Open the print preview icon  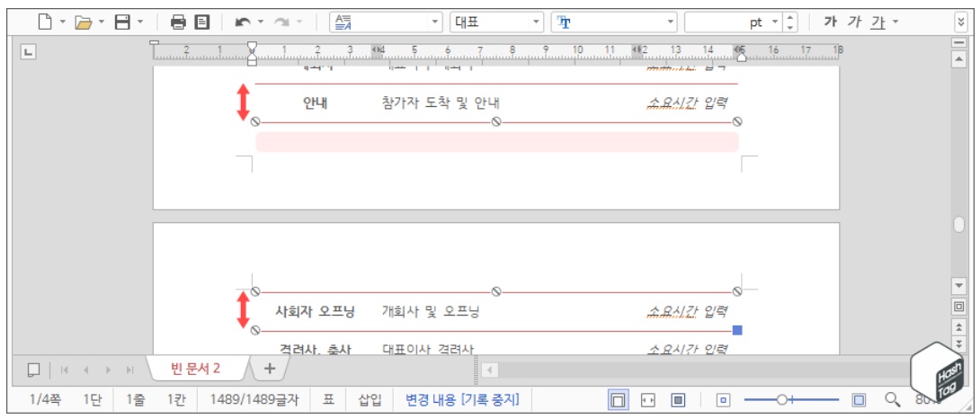[x=202, y=22]
